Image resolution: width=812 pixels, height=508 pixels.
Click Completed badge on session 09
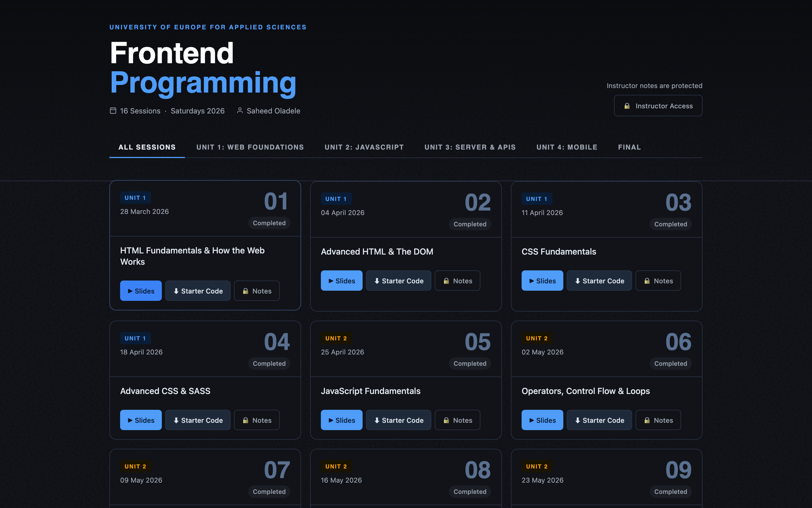click(x=670, y=492)
